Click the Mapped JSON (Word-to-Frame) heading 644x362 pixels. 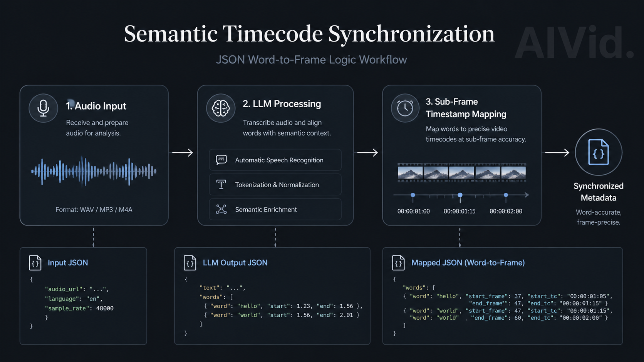pos(468,263)
